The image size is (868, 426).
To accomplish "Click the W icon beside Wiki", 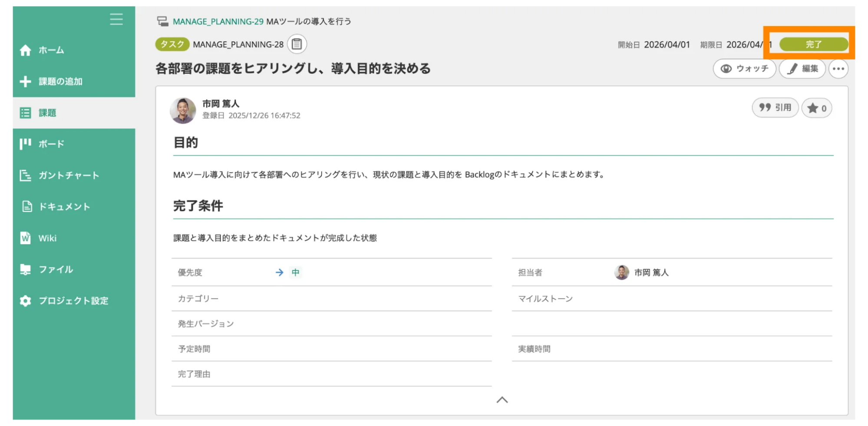I will click(x=26, y=238).
